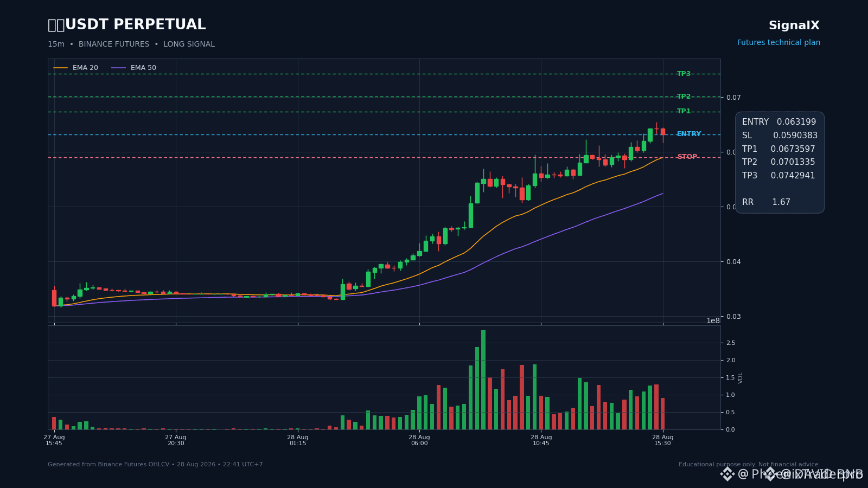This screenshot has height=488, width=868.
Task: Click the '28 Aug 01:15' time label
Action: coord(298,440)
